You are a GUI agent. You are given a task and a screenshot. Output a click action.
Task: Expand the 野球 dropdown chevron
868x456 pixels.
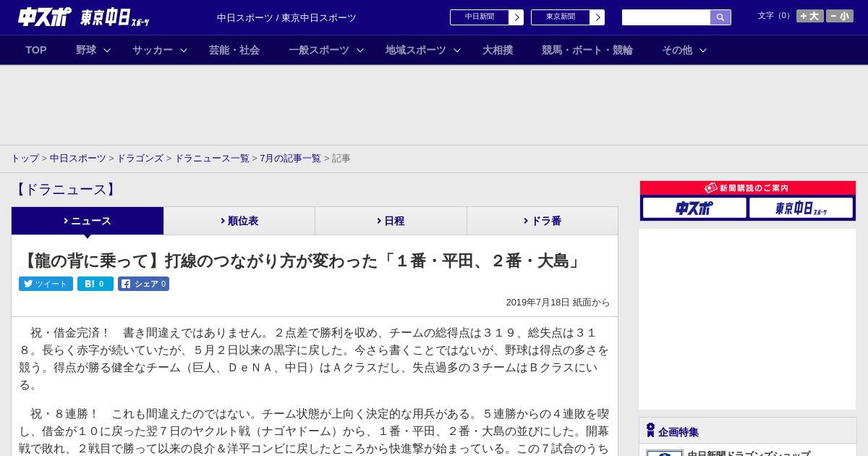click(x=107, y=50)
